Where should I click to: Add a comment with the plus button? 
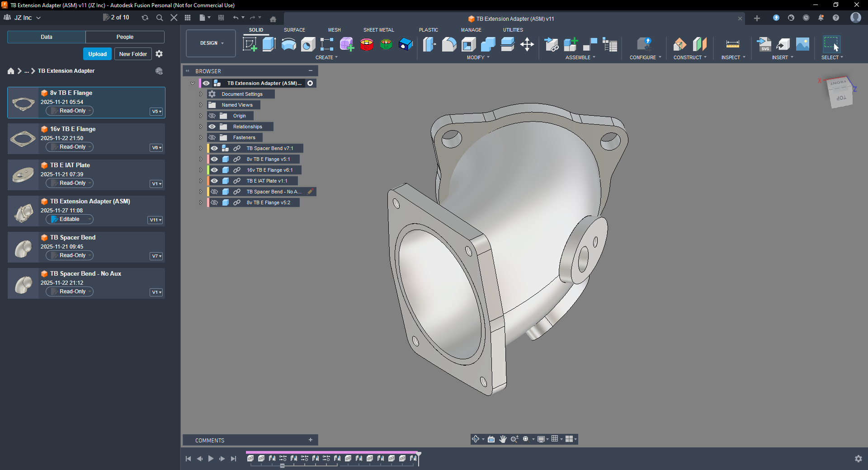pyautogui.click(x=311, y=440)
